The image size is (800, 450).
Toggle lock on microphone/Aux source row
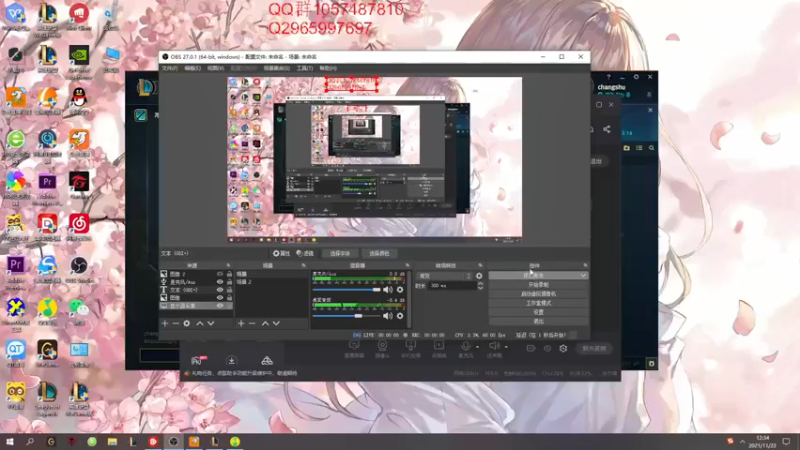coord(229,282)
